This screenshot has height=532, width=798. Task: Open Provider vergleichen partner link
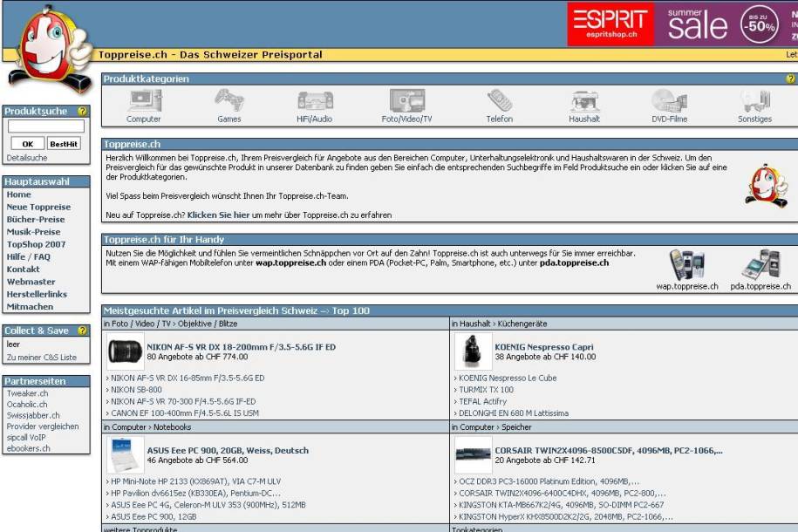coord(43,426)
